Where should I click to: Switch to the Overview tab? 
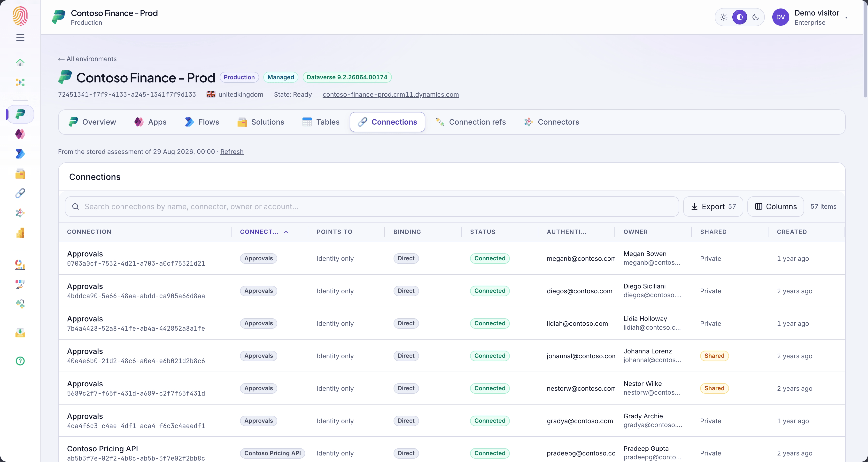[92, 122]
